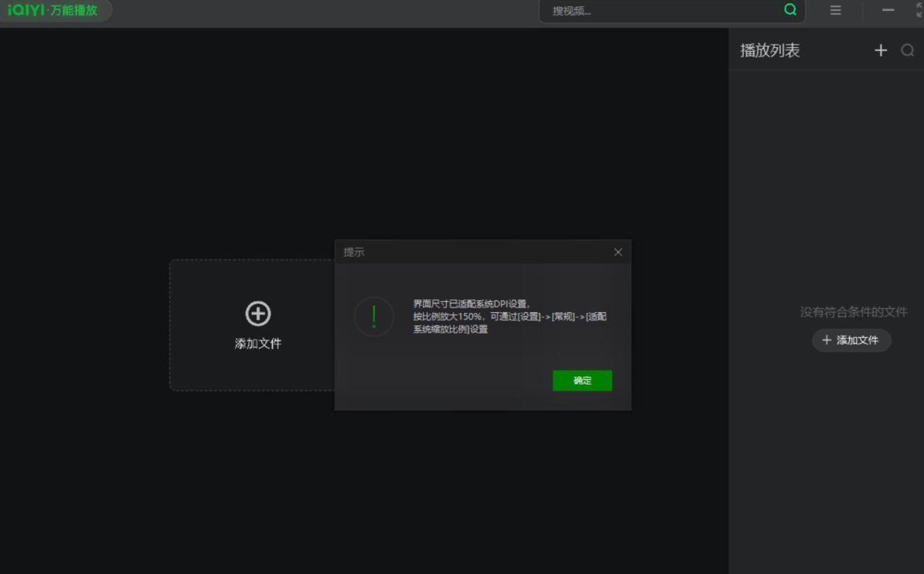Click the iQIYI 万能播放 logo

click(x=53, y=10)
